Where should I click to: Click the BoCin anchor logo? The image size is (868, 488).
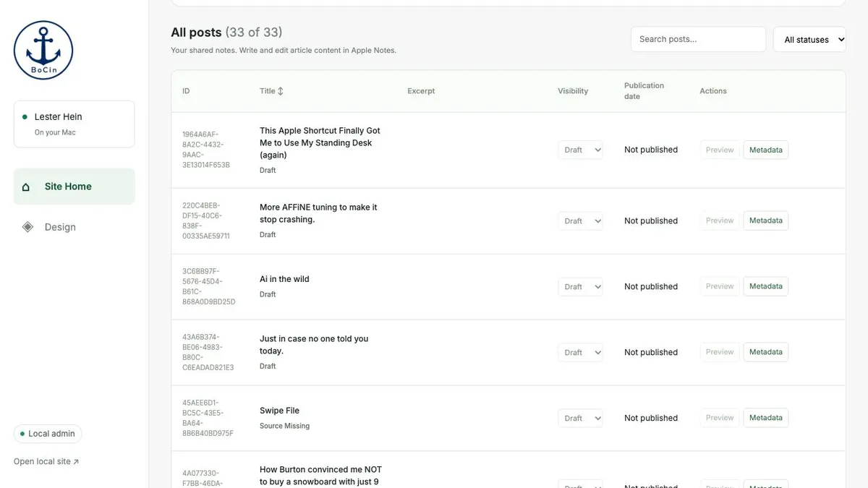coord(43,50)
